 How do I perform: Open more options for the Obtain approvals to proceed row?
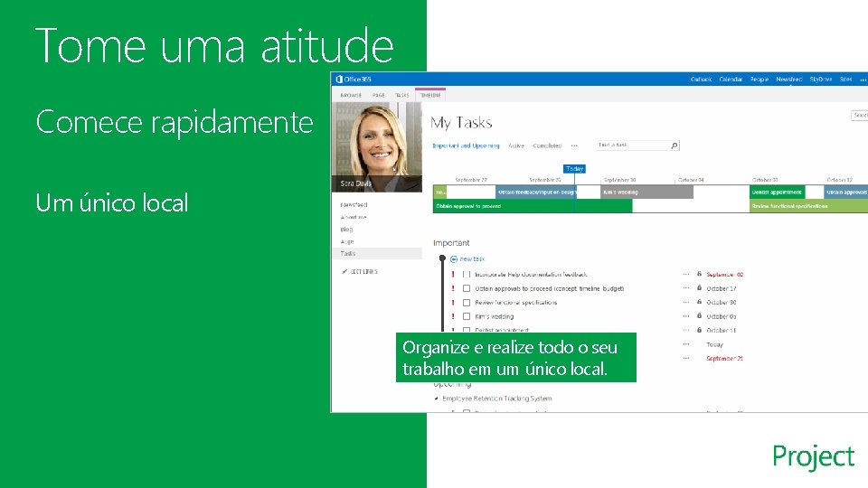click(686, 288)
